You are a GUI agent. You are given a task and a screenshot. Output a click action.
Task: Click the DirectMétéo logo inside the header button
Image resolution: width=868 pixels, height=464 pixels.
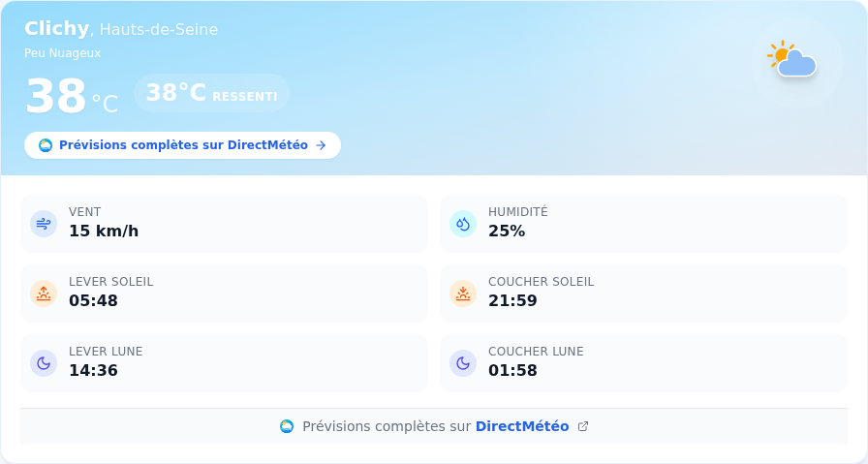click(46, 145)
